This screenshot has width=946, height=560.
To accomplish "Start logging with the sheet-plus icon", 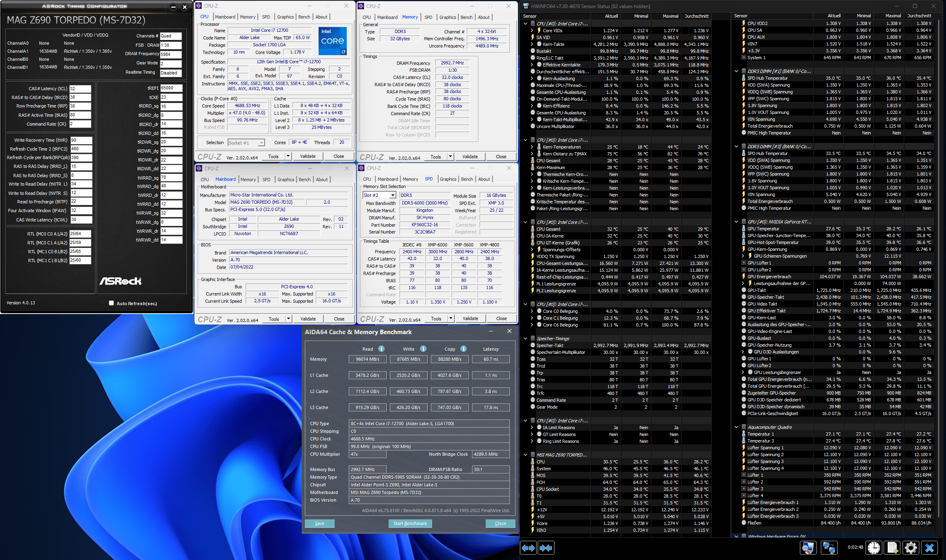I will pyautogui.click(x=892, y=548).
